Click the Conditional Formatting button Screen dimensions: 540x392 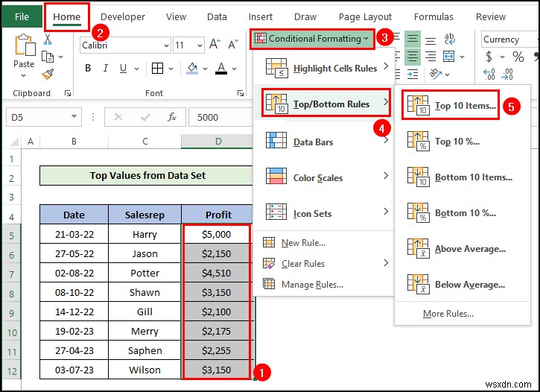coord(312,39)
